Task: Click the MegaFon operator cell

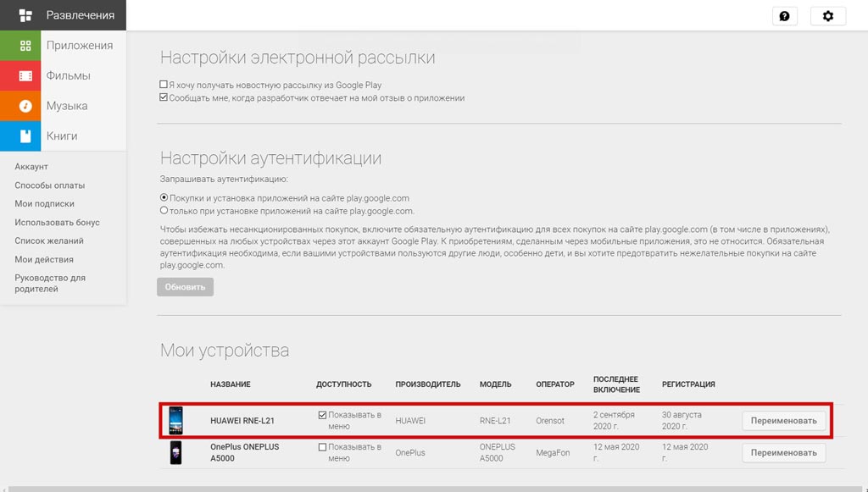Action: [x=553, y=453]
